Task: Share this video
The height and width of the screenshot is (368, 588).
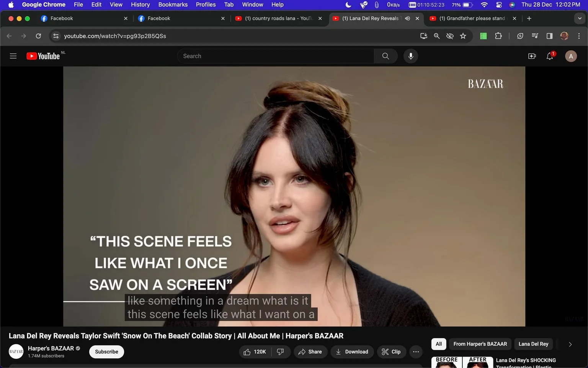Action: 310,352
